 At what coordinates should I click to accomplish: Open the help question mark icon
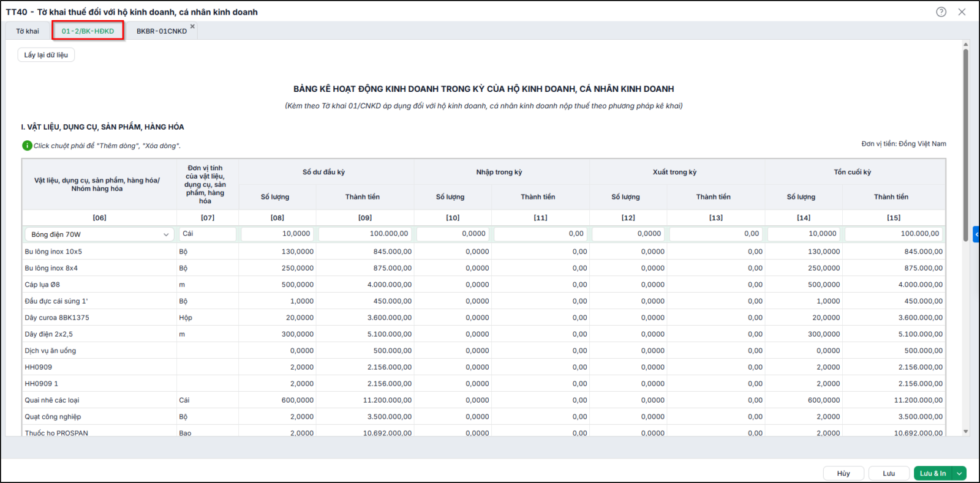tap(941, 12)
